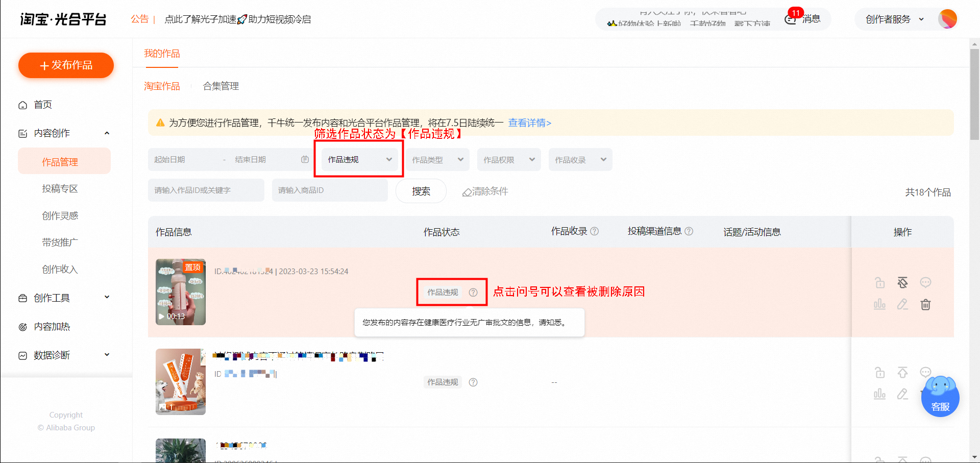Open the 客服 elephant customer service button

click(x=940, y=397)
